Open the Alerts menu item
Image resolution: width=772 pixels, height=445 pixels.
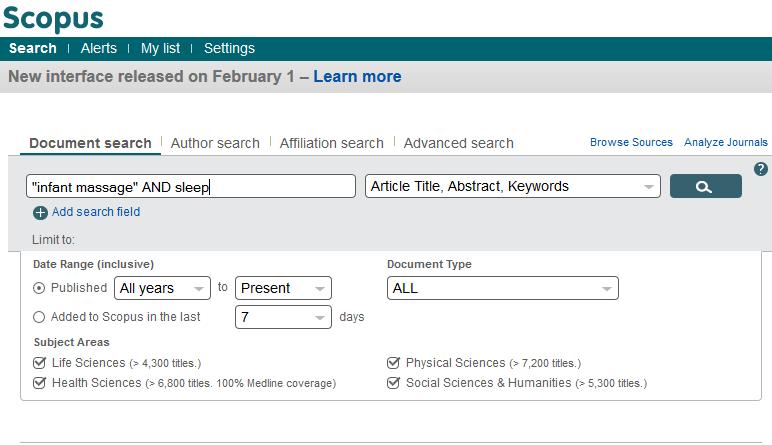tap(98, 48)
